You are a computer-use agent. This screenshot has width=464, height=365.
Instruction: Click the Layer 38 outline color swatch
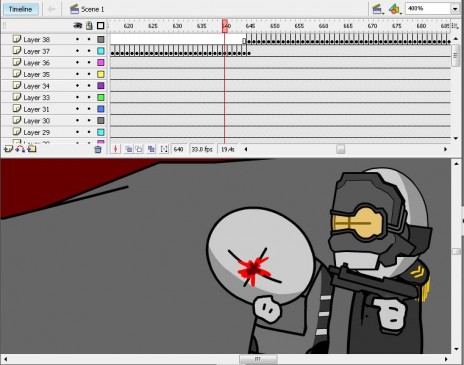pyautogui.click(x=101, y=39)
